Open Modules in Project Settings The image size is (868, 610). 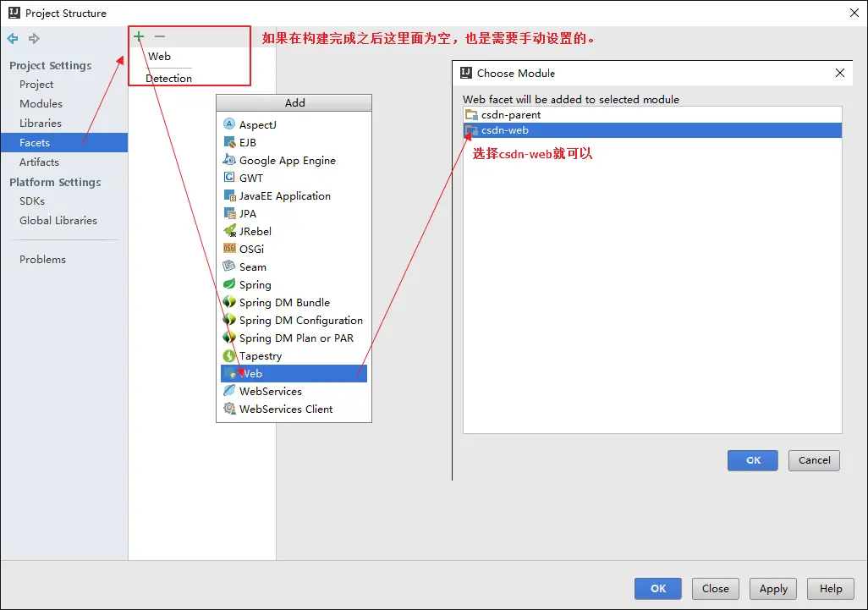coord(40,103)
